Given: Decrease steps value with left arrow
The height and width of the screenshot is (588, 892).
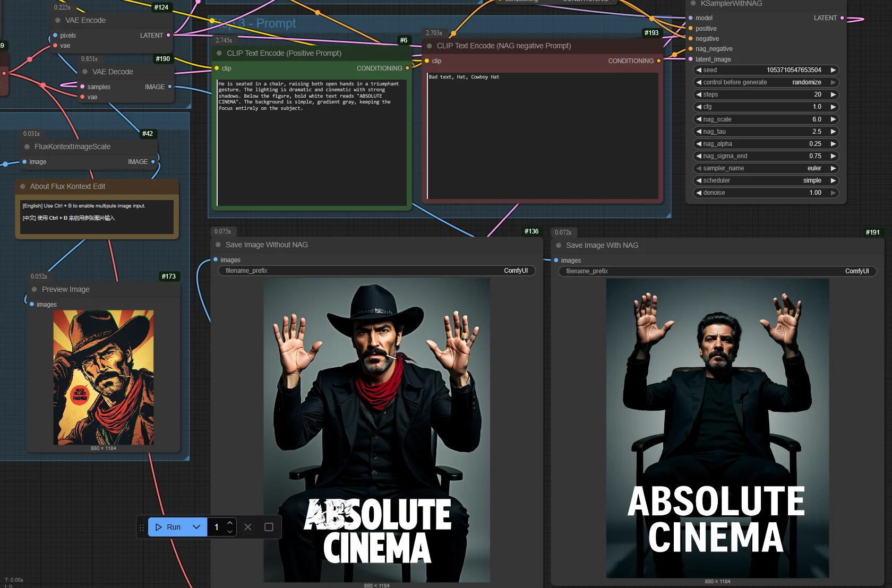Looking at the screenshot, I should point(699,94).
